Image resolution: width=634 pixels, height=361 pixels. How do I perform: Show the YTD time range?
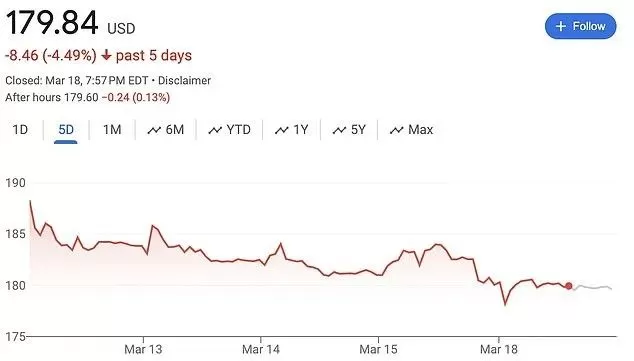[x=230, y=130]
